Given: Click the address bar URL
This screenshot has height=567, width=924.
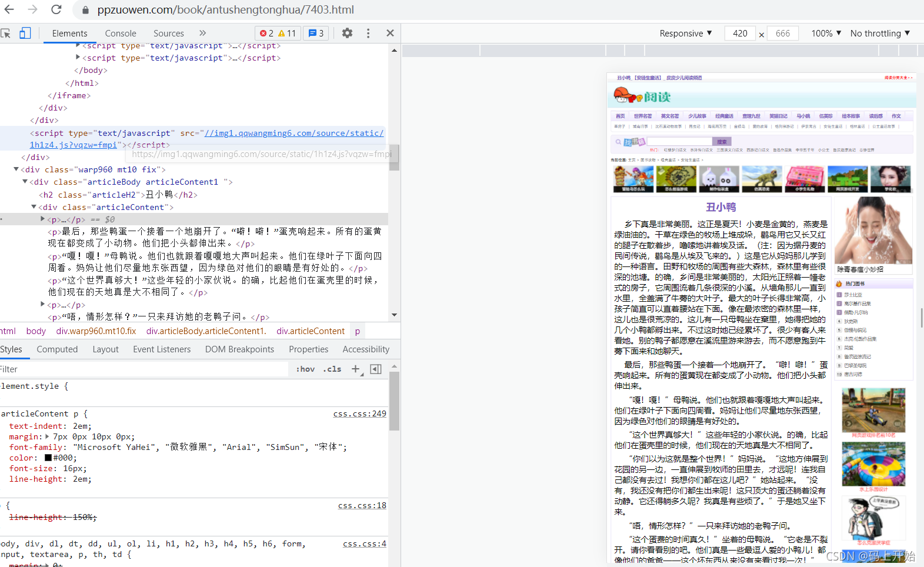Looking at the screenshot, I should point(225,10).
